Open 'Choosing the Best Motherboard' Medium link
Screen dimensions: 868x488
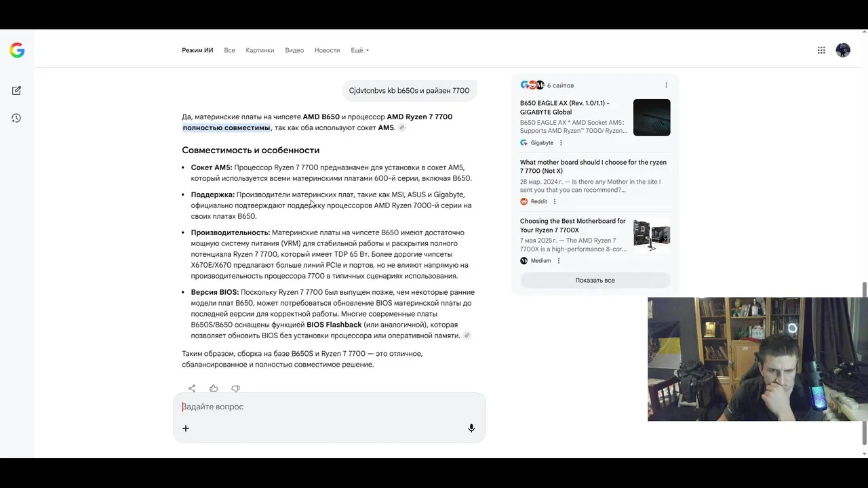(573, 226)
